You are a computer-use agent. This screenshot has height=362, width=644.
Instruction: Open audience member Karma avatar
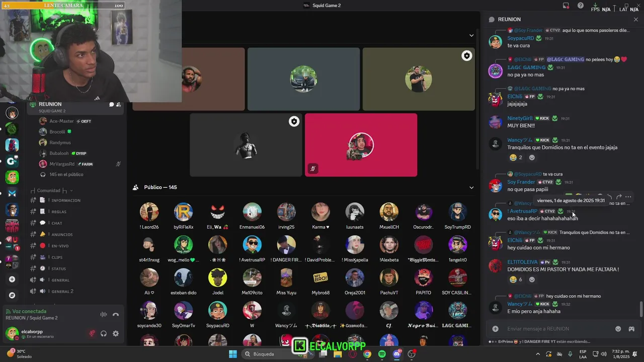(x=320, y=212)
